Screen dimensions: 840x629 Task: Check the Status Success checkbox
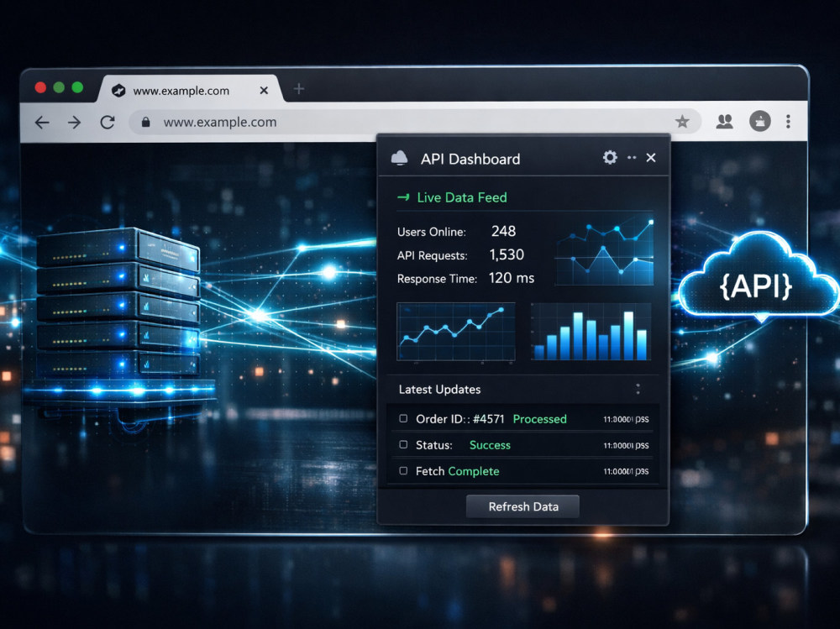tap(403, 445)
